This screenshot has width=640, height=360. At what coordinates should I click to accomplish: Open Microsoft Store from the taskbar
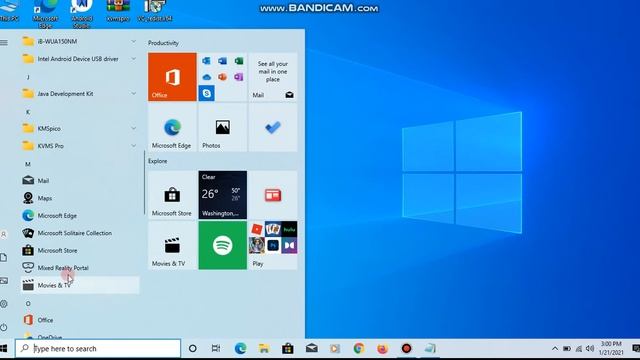288,348
